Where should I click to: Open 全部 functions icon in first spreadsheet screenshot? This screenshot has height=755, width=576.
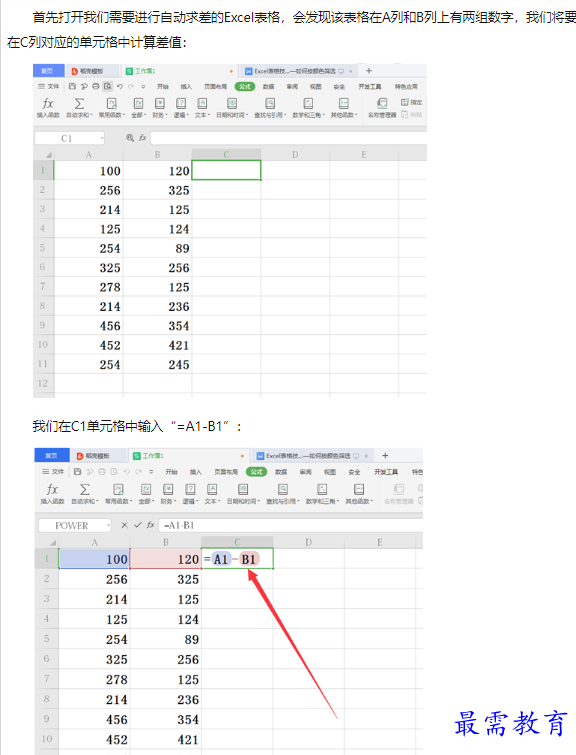pyautogui.click(x=138, y=104)
